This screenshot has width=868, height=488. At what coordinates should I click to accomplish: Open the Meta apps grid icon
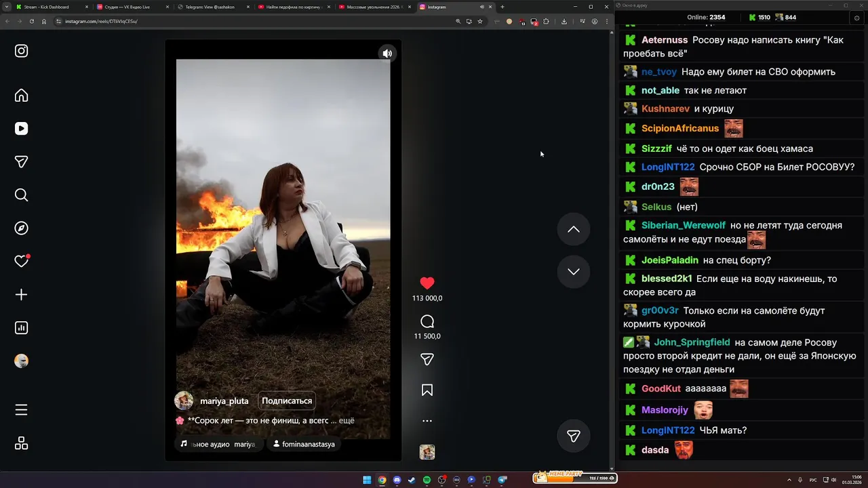pyautogui.click(x=21, y=443)
